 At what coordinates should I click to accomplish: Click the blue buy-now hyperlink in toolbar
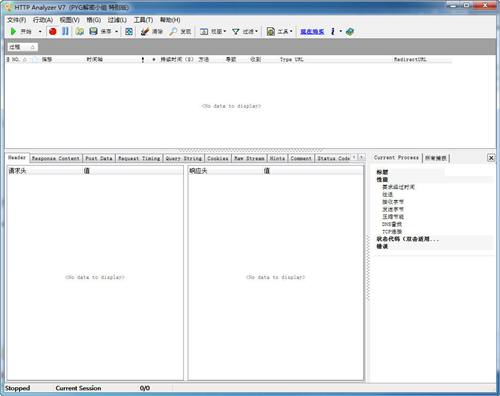click(x=312, y=32)
